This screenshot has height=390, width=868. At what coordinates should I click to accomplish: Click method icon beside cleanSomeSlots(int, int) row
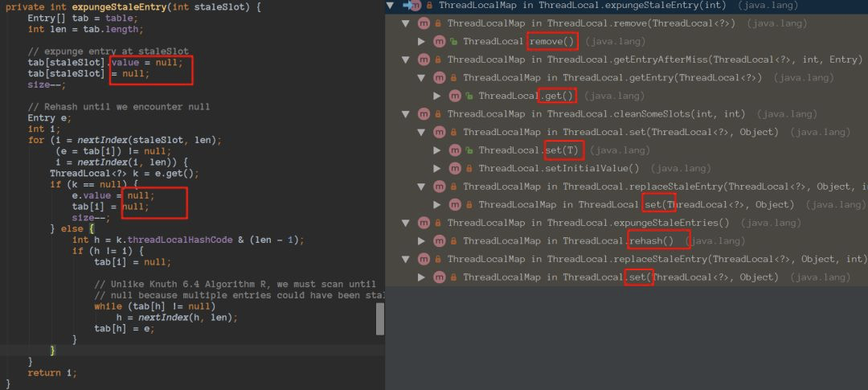pos(424,114)
